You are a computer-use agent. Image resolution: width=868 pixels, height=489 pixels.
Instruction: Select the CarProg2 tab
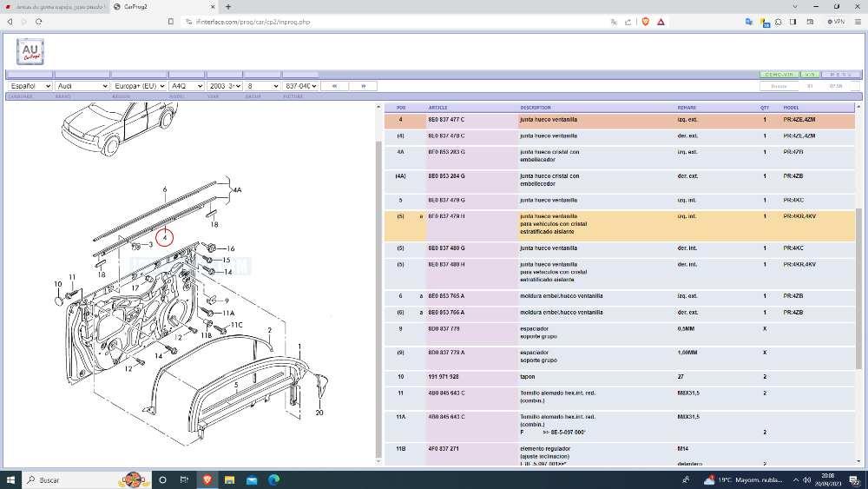[164, 7]
